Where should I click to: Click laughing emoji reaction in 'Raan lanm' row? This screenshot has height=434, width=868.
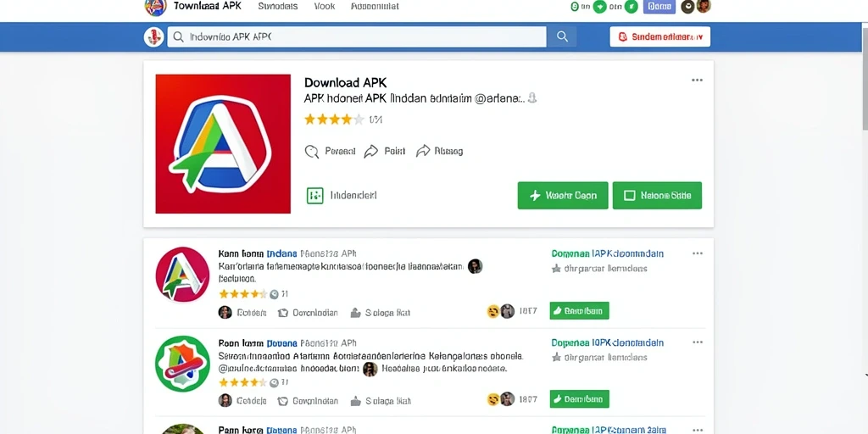point(492,399)
